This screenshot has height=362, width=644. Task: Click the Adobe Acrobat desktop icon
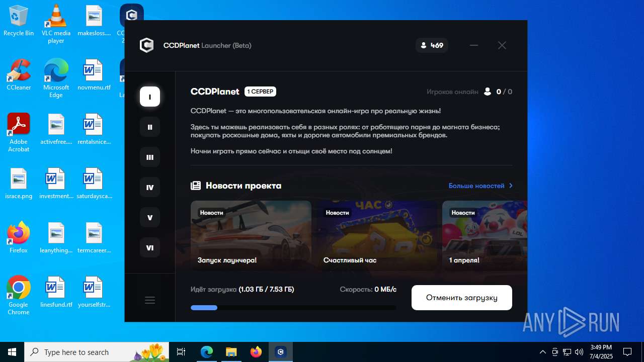19,133
